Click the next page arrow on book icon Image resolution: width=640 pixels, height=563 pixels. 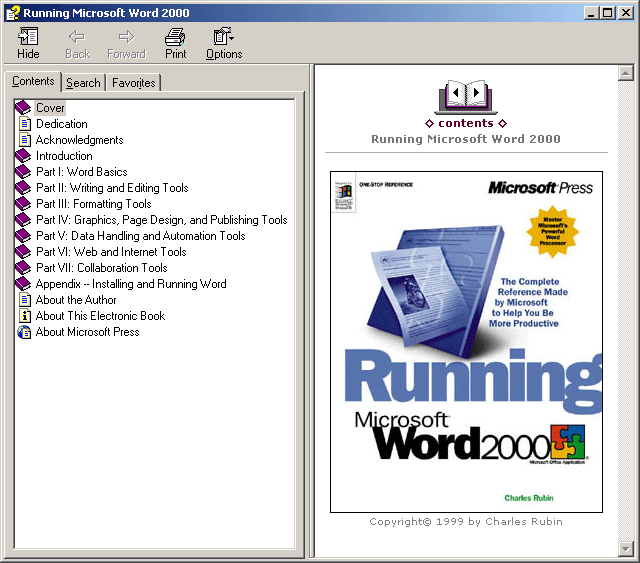tap(476, 93)
